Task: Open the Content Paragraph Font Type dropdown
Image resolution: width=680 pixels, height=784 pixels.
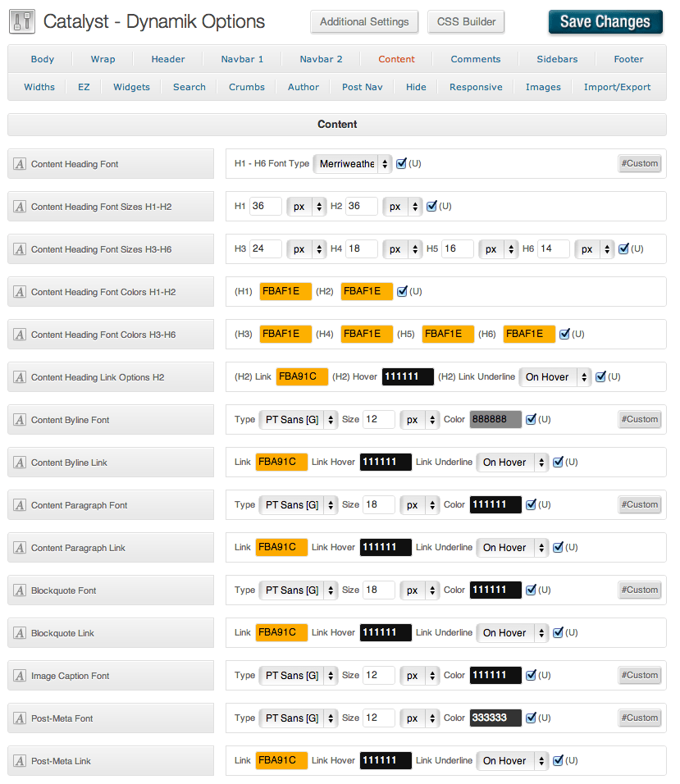Action: [x=298, y=505]
